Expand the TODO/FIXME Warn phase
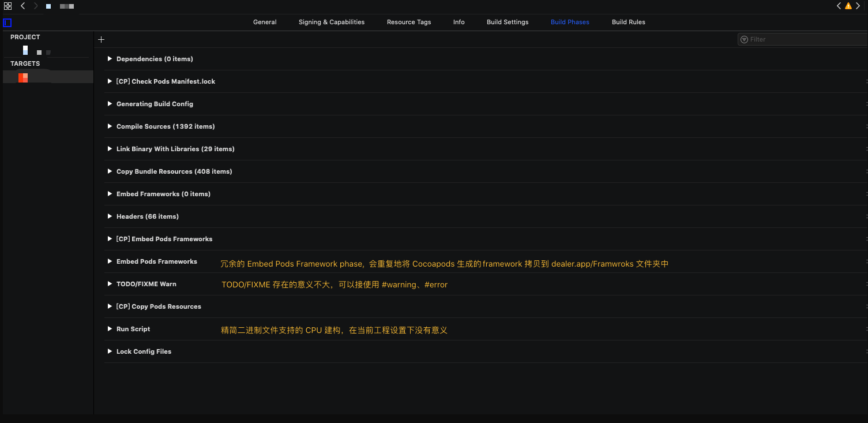The width and height of the screenshot is (868, 423). 110,284
